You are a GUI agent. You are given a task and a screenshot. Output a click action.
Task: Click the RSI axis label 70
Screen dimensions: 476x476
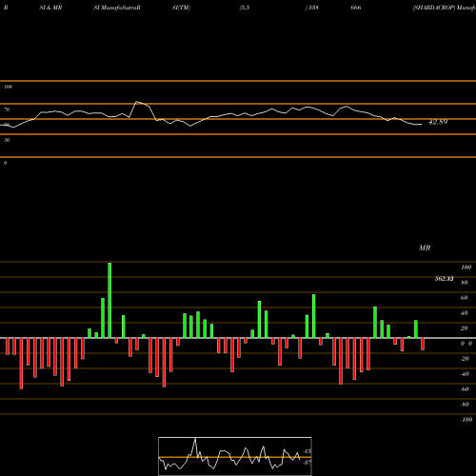click(x=7, y=109)
